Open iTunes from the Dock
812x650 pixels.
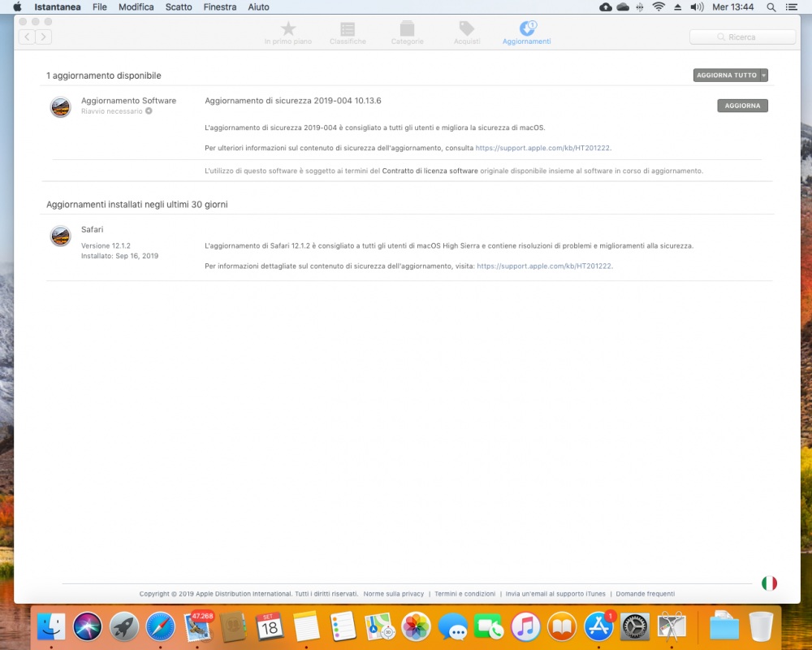(525, 626)
